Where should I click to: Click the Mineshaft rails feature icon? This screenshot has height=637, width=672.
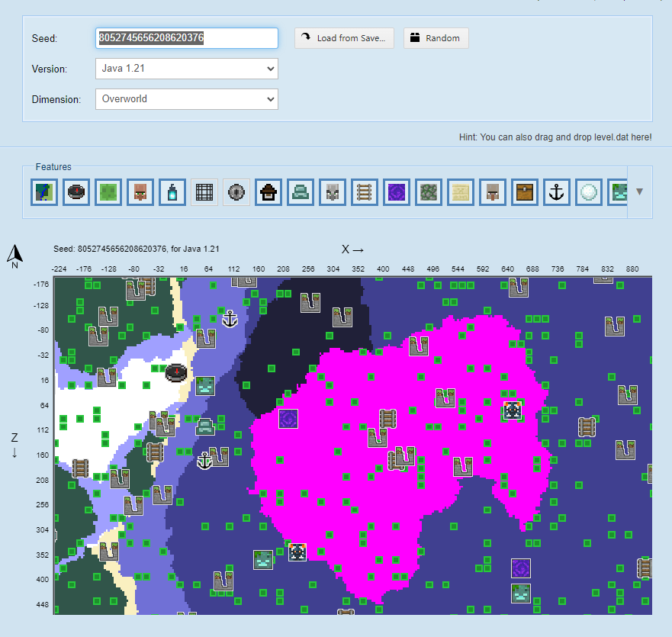coord(365,192)
